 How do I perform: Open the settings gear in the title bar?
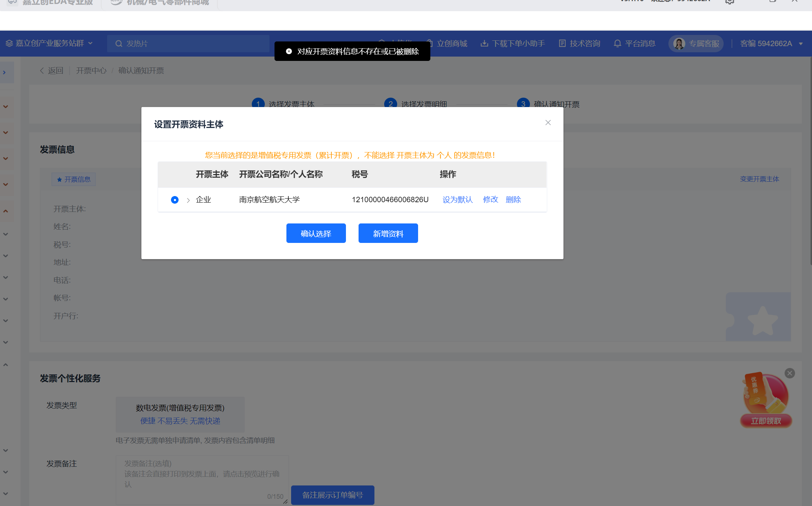point(730,1)
